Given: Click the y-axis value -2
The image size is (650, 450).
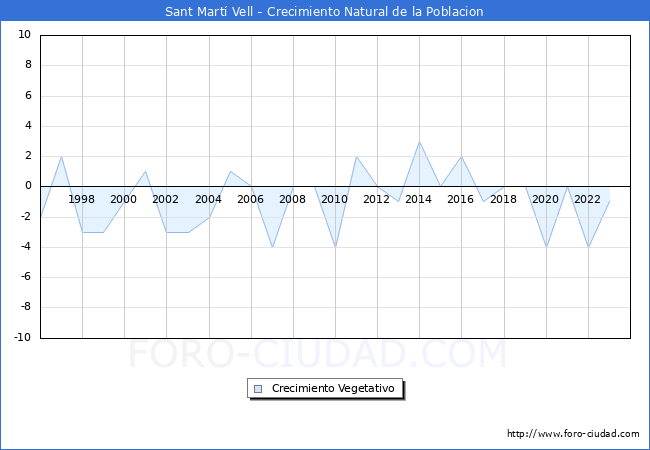Looking at the screenshot, I should point(26,216).
